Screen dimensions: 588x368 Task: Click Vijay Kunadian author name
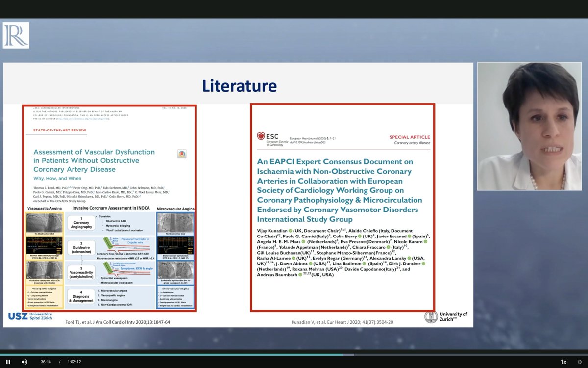coord(272,230)
